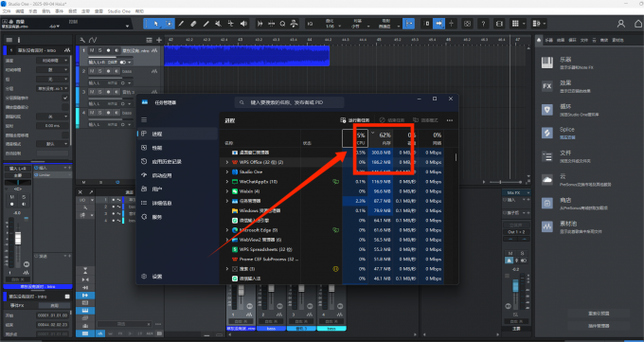Click the FX effects icon in browser

click(x=547, y=86)
